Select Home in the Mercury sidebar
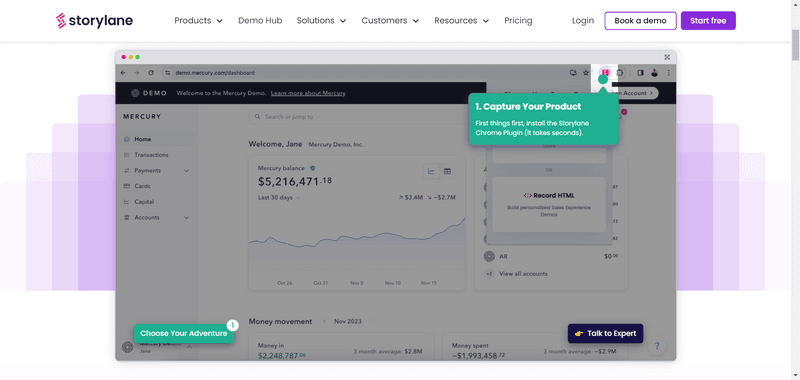The height and width of the screenshot is (380, 800). 157,139
